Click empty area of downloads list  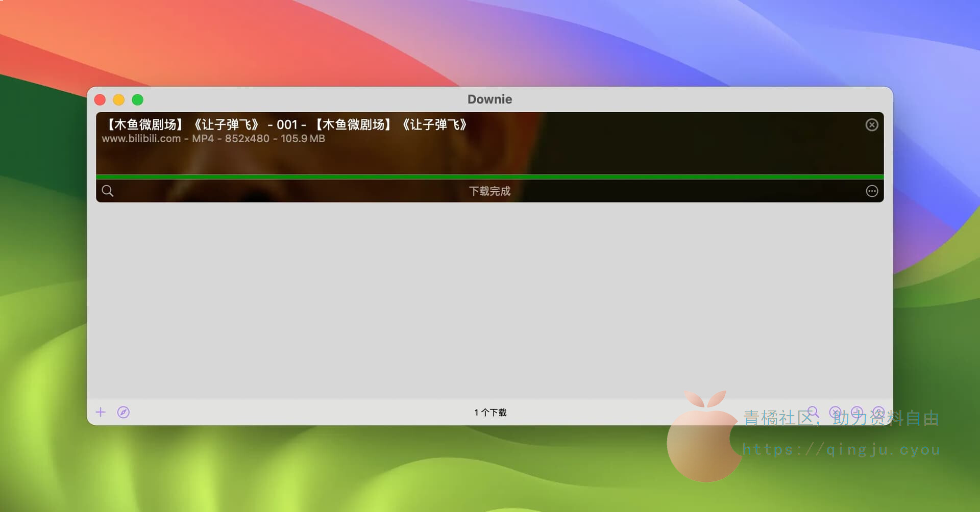tap(490, 301)
